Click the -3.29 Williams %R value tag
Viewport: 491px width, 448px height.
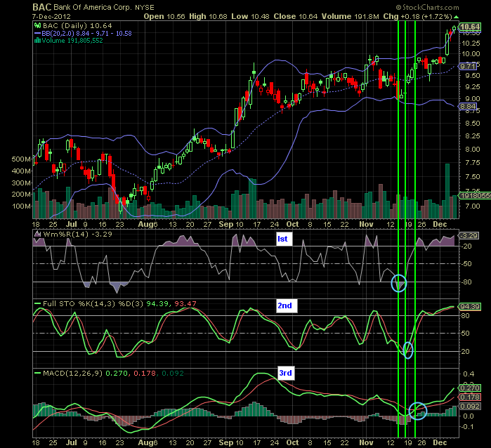point(469,235)
